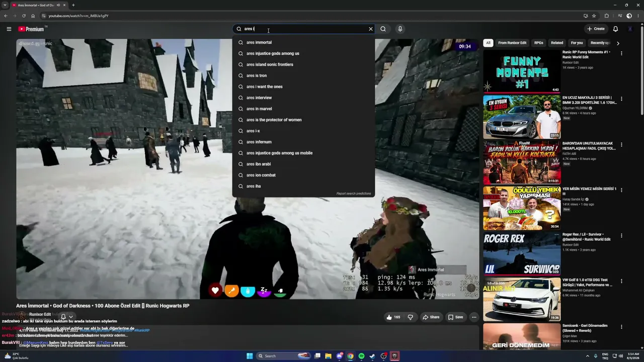
Task: Click the address bar URL
Action: [x=78, y=16]
